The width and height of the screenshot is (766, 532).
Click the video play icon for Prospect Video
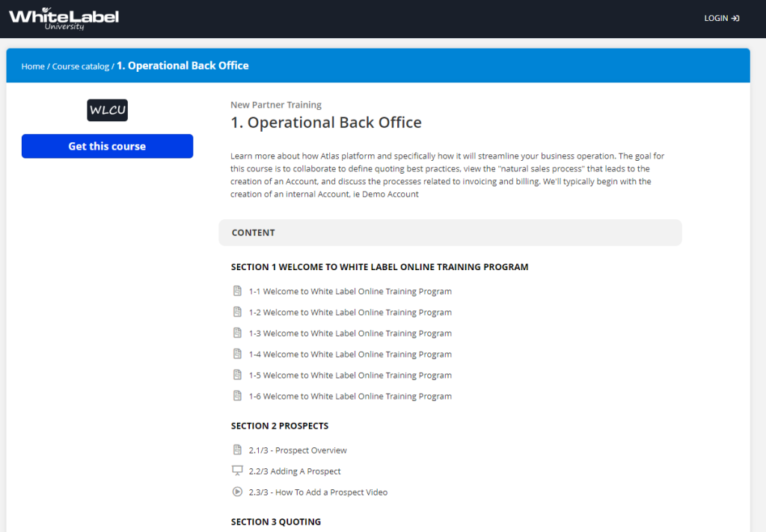(237, 492)
